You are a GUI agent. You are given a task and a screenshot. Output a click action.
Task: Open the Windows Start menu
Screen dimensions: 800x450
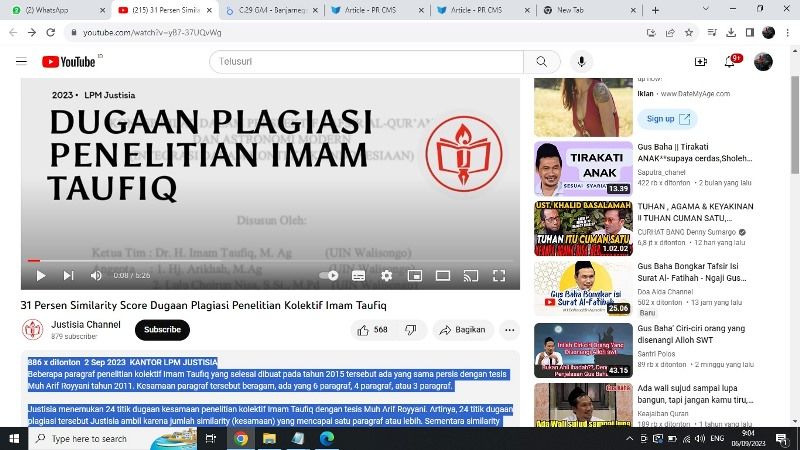(x=14, y=439)
